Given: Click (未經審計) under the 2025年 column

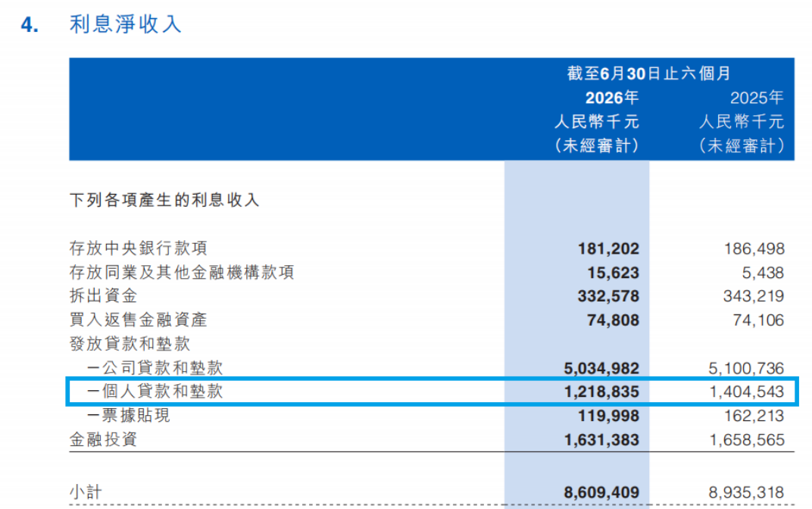Looking at the screenshot, I should (x=742, y=145).
